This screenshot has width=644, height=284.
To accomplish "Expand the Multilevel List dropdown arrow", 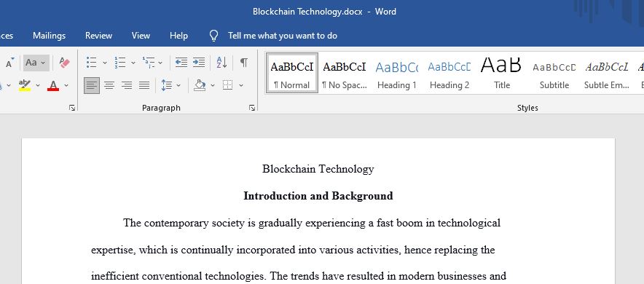I will (x=160, y=63).
